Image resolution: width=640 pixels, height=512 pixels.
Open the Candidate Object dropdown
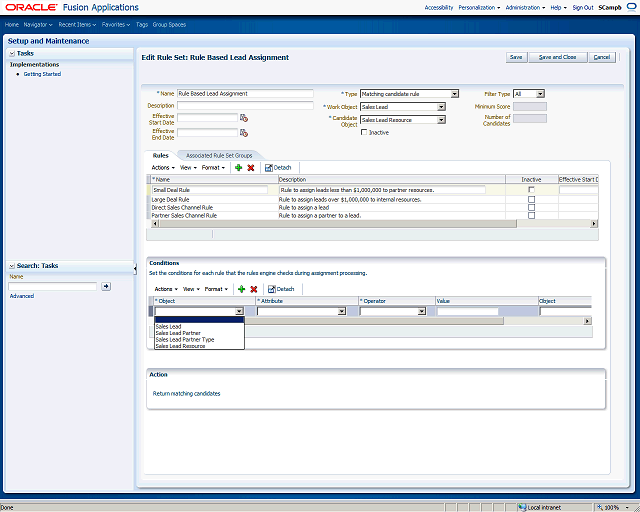point(441,120)
